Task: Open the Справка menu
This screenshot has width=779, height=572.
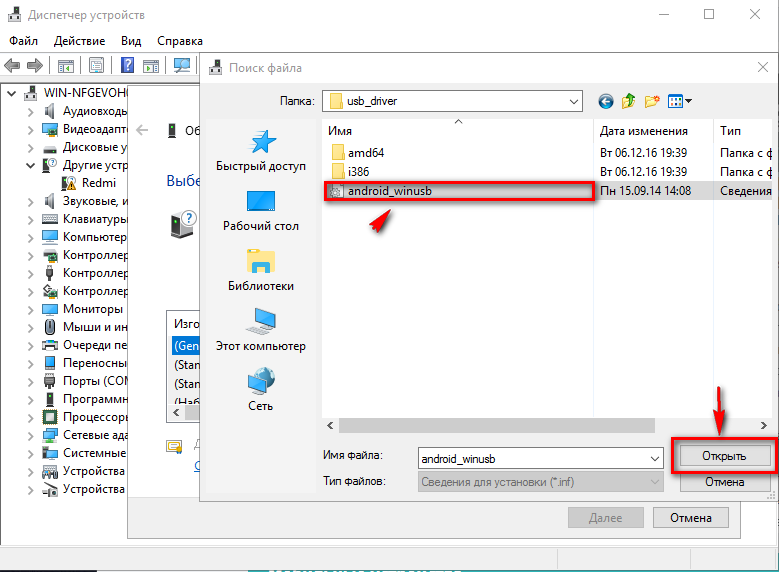Action: point(180,41)
